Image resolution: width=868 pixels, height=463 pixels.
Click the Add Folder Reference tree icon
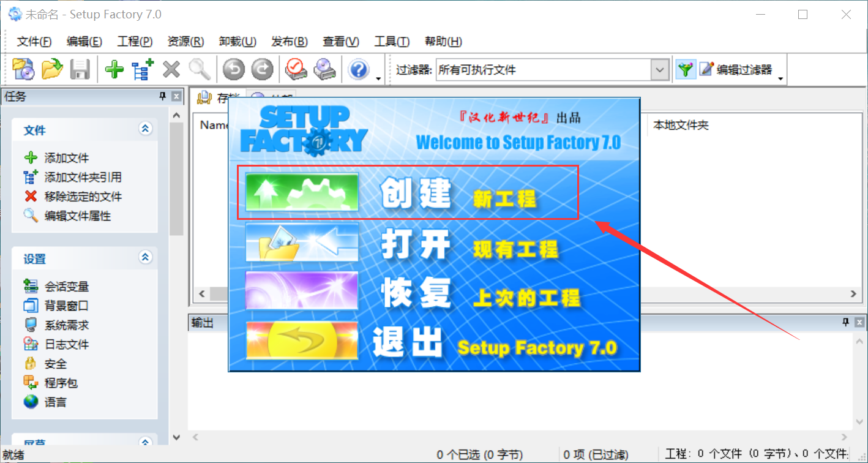143,69
